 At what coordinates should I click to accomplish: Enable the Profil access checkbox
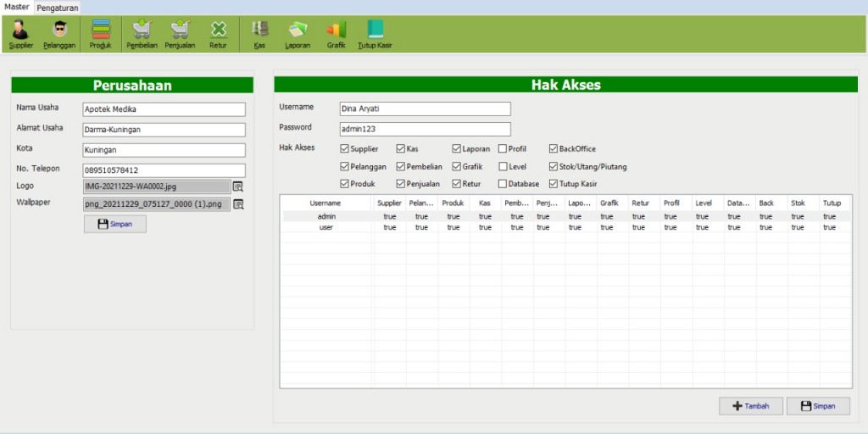(x=503, y=149)
